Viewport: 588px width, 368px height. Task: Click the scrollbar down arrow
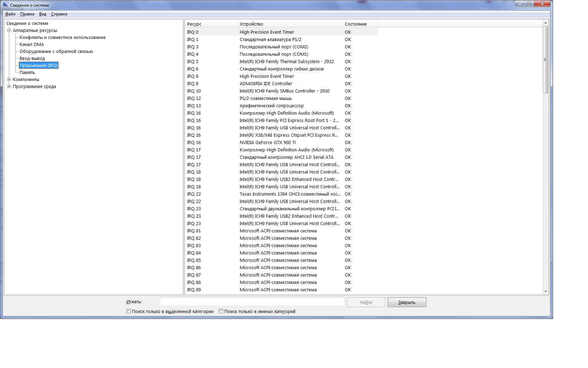coord(545,292)
